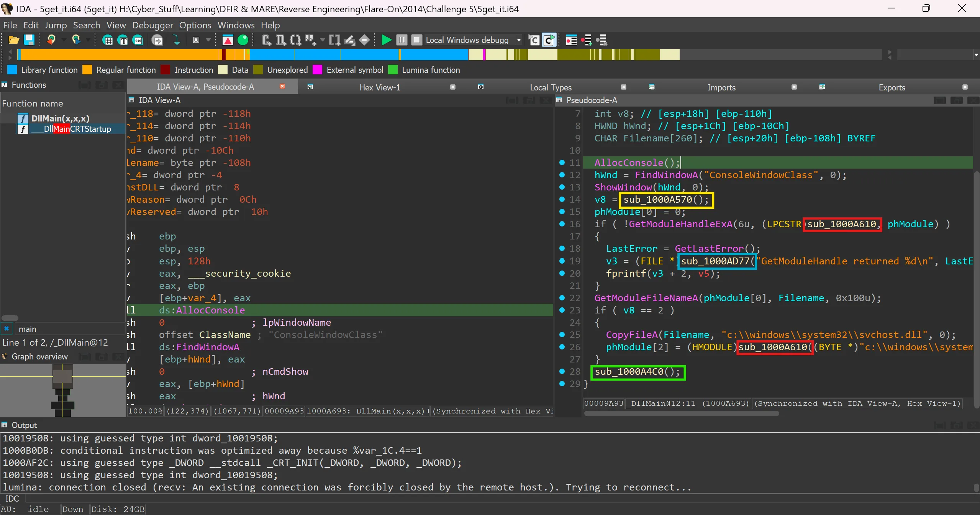Click the red triangle toolbar icon

[228, 40]
